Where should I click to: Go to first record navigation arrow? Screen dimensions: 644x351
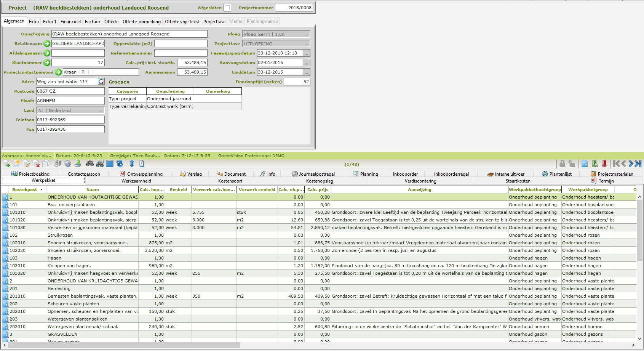(616, 164)
